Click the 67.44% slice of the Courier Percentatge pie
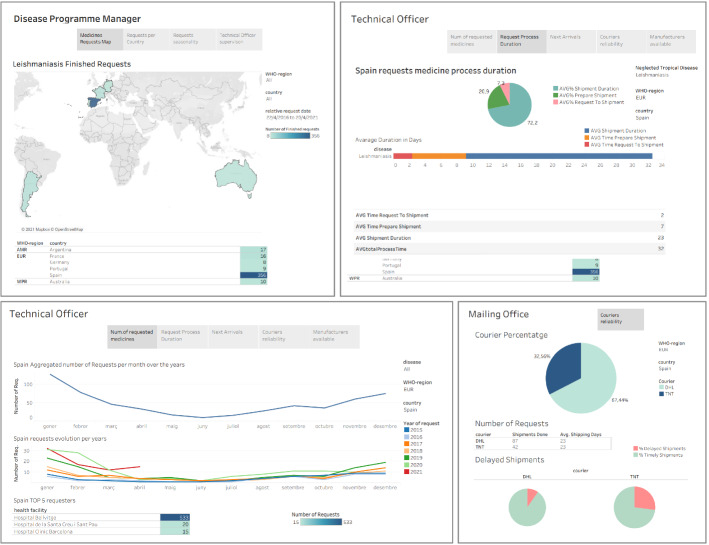Screen dimensions: 709x545 (592, 384)
